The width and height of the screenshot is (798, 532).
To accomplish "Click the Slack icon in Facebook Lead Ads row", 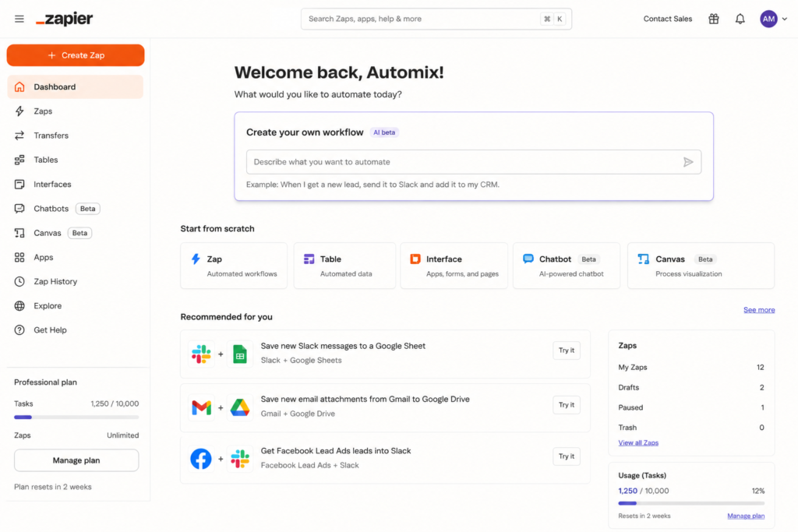I will point(240,459).
